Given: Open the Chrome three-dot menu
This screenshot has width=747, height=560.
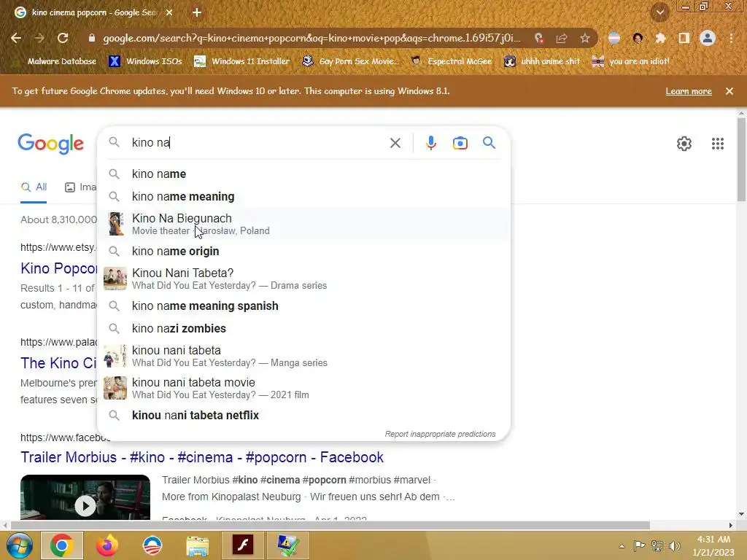Looking at the screenshot, I should click(x=731, y=38).
